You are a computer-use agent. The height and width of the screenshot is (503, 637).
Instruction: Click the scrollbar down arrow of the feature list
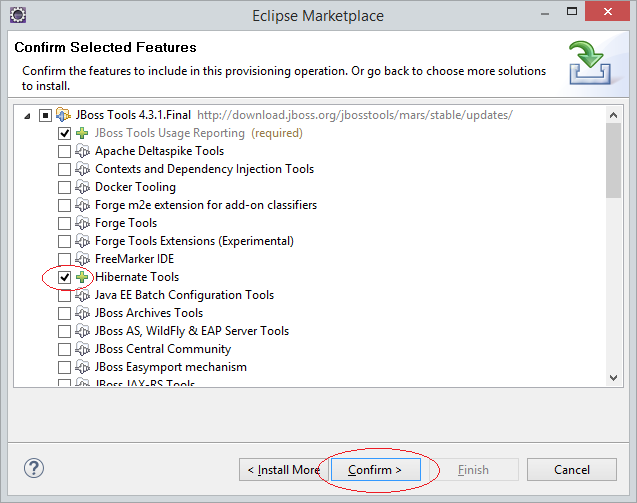coord(613,378)
